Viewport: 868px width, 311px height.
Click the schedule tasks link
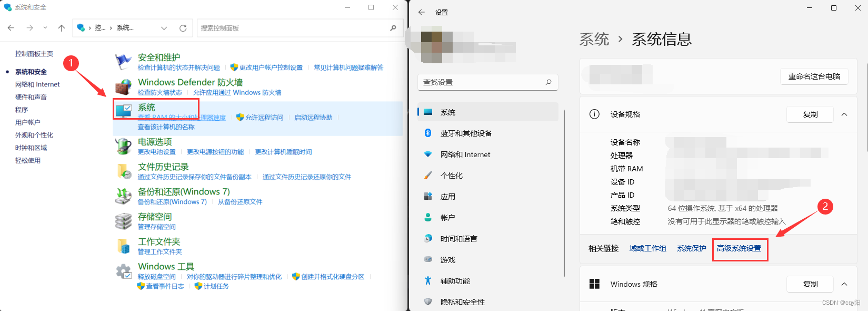(x=216, y=286)
